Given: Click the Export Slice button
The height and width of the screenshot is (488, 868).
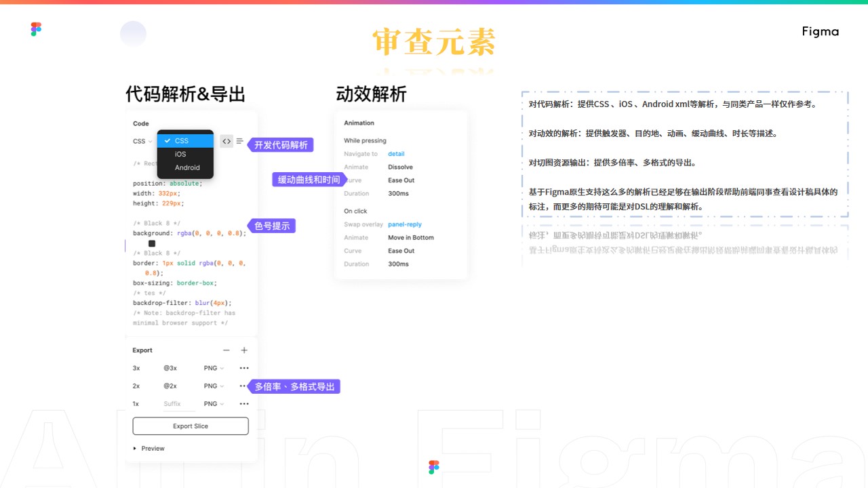Looking at the screenshot, I should (x=191, y=426).
